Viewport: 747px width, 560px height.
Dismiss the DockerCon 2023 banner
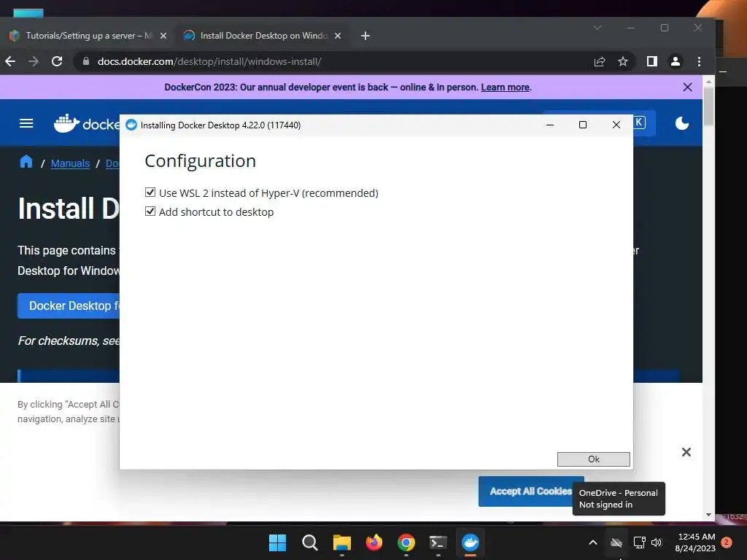(x=687, y=87)
